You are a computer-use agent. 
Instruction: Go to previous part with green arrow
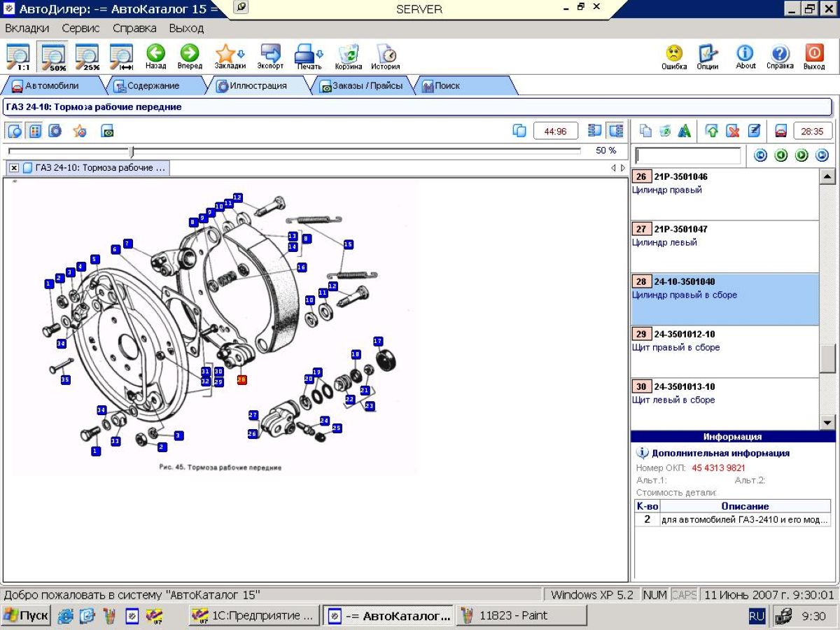pos(781,155)
